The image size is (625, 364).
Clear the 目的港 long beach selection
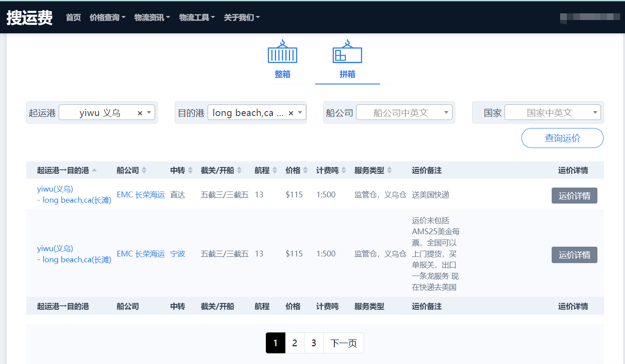coord(291,113)
